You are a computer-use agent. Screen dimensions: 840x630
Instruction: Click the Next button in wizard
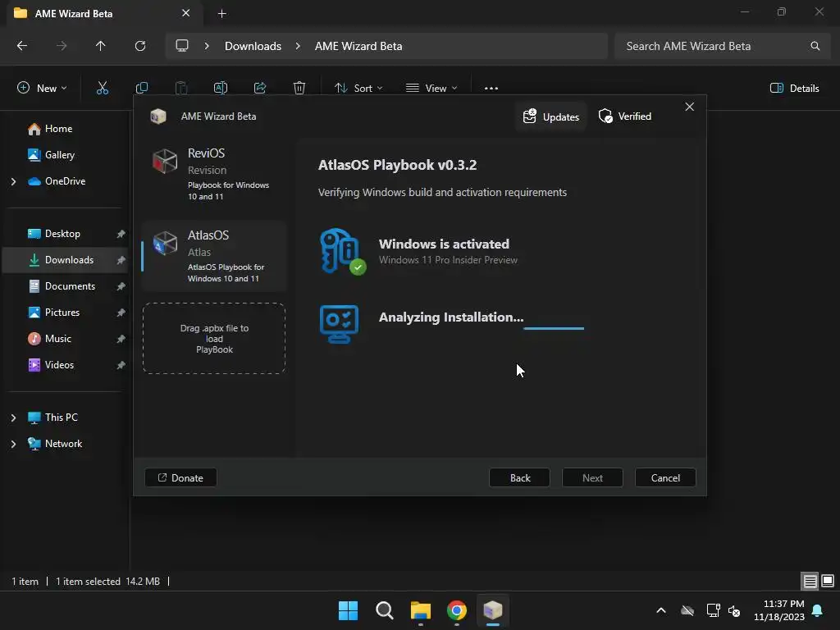(x=592, y=478)
